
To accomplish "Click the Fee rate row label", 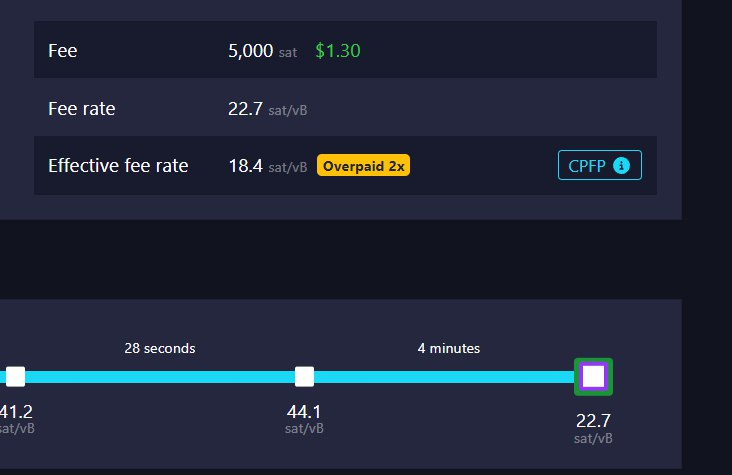I will (x=82, y=108).
